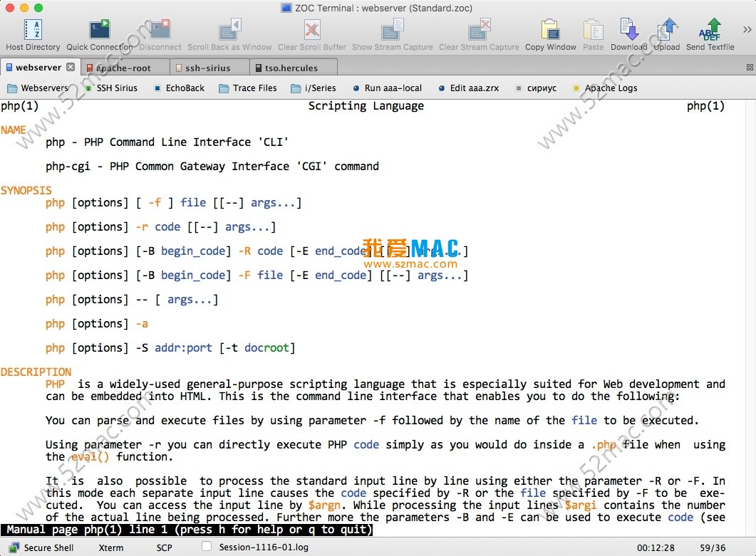Image resolution: width=756 pixels, height=556 pixels.
Task: Close the webserver tab
Action: click(71, 67)
